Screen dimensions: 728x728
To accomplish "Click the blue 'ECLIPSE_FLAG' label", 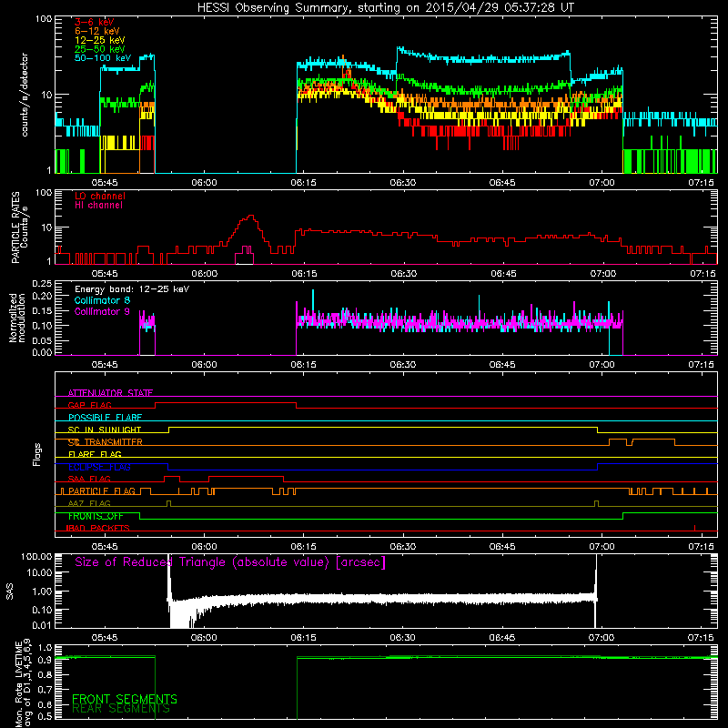I will pyautogui.click(x=99, y=467).
